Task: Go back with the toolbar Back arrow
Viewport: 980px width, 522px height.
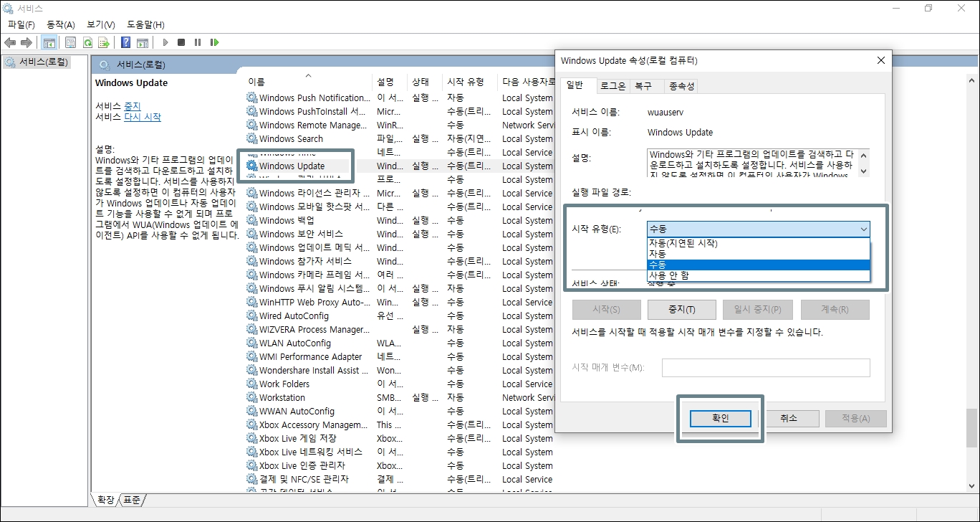Action: pyautogui.click(x=10, y=42)
